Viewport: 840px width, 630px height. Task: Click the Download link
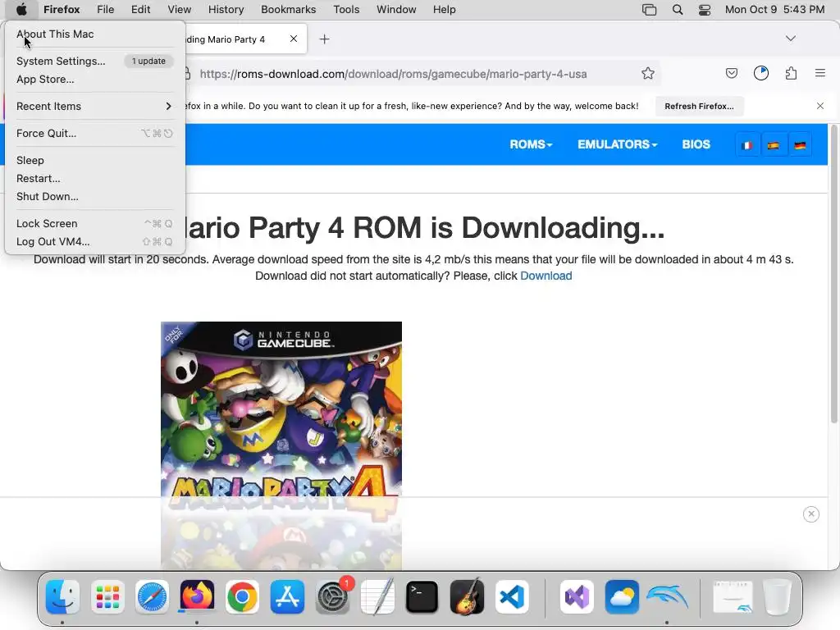pos(546,276)
